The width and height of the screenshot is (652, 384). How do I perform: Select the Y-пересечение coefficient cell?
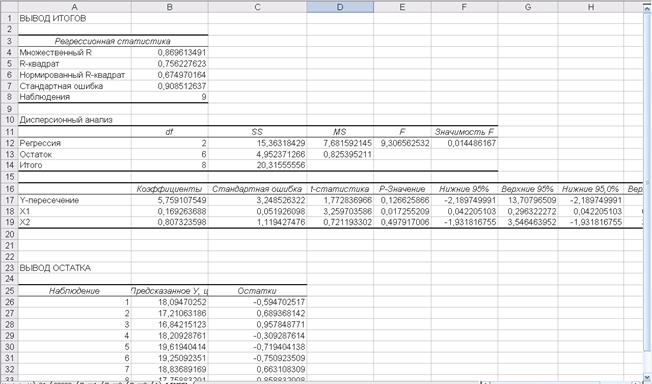pos(170,200)
